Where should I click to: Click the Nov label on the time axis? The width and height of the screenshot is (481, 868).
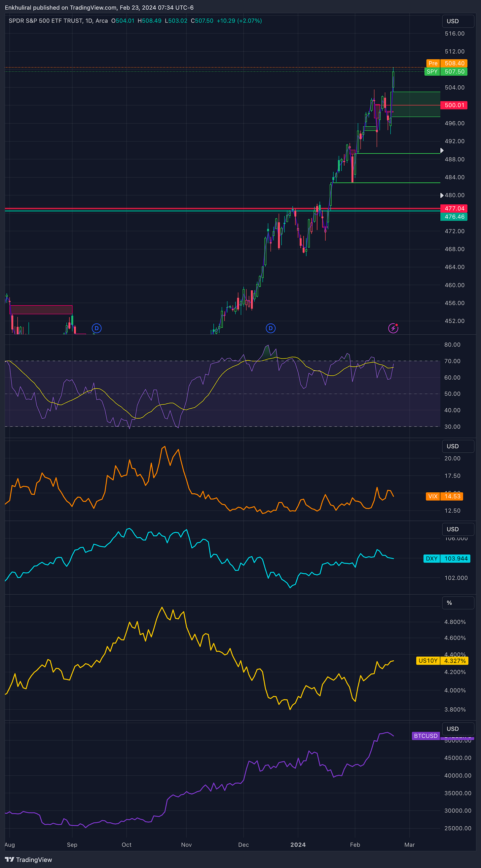click(186, 845)
